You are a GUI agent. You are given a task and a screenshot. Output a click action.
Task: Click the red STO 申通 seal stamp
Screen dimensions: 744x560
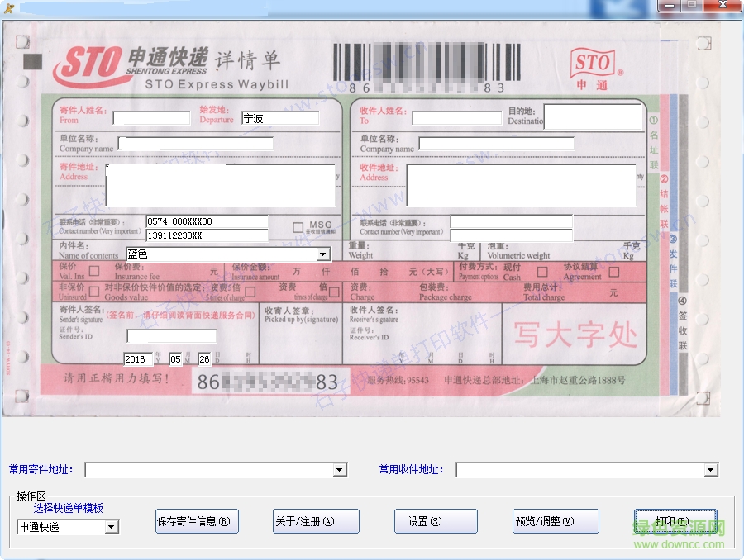pos(594,68)
